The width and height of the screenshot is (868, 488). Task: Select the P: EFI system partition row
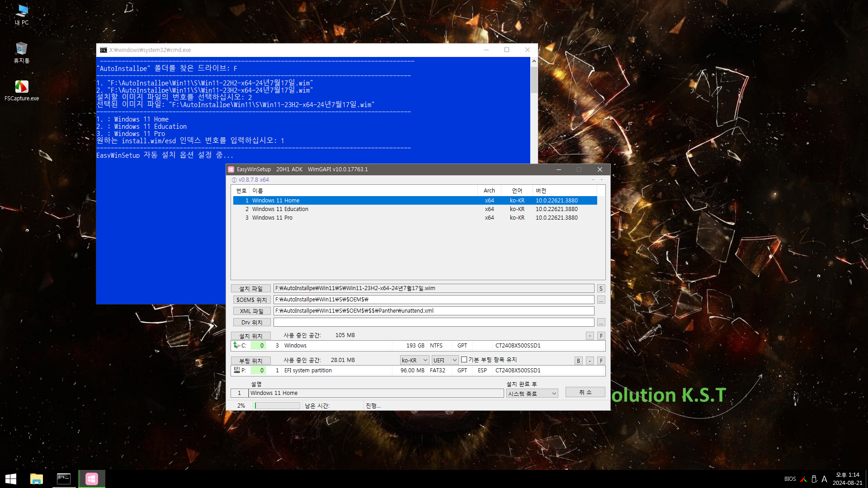[x=418, y=371]
